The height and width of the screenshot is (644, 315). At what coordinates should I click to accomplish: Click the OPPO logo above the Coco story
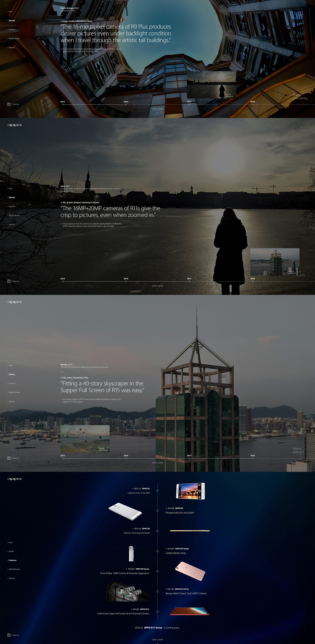pyautogui.click(x=14, y=125)
